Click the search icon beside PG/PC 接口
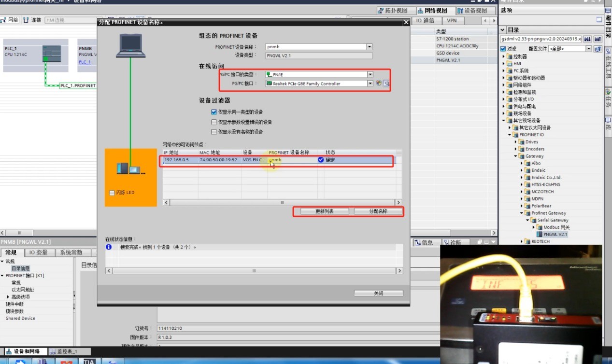This screenshot has width=612, height=364. click(x=386, y=84)
